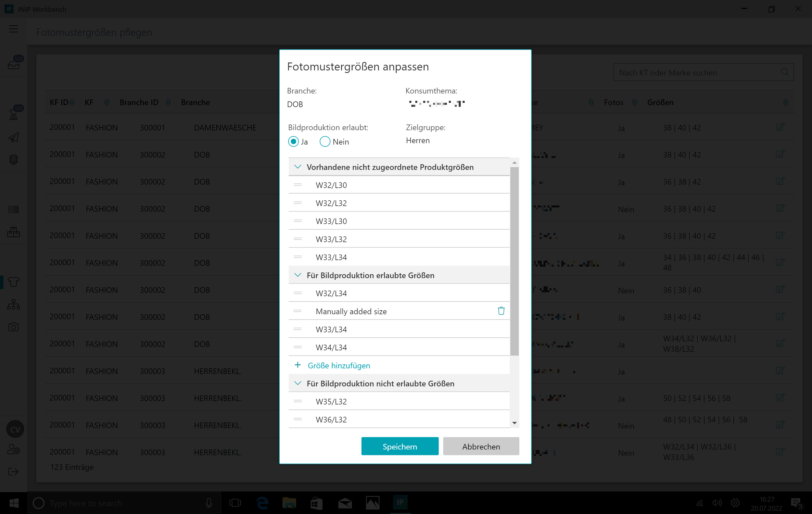Click the logout icon in sidebar

(x=14, y=471)
